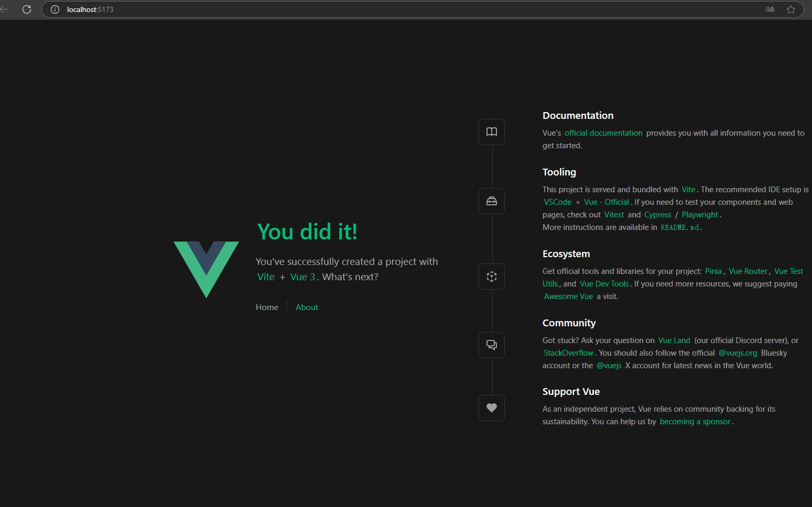The width and height of the screenshot is (812, 507).
Task: Open the Vue Dev Tools link
Action: click(x=604, y=284)
